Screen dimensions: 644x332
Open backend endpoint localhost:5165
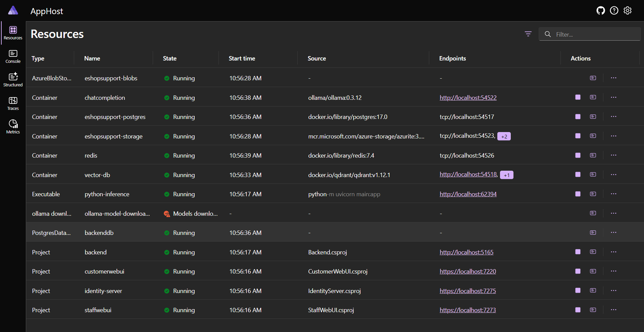tap(466, 252)
